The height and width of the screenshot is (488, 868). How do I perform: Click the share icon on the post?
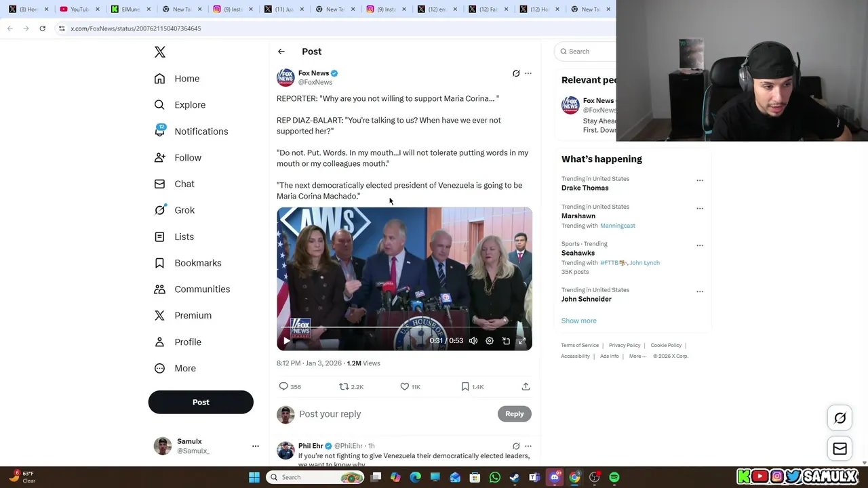pos(526,386)
